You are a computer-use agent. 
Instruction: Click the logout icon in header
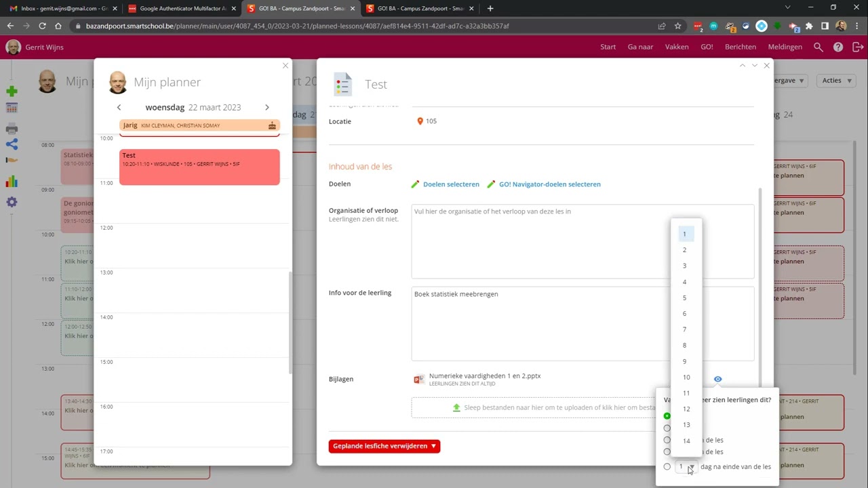click(858, 47)
